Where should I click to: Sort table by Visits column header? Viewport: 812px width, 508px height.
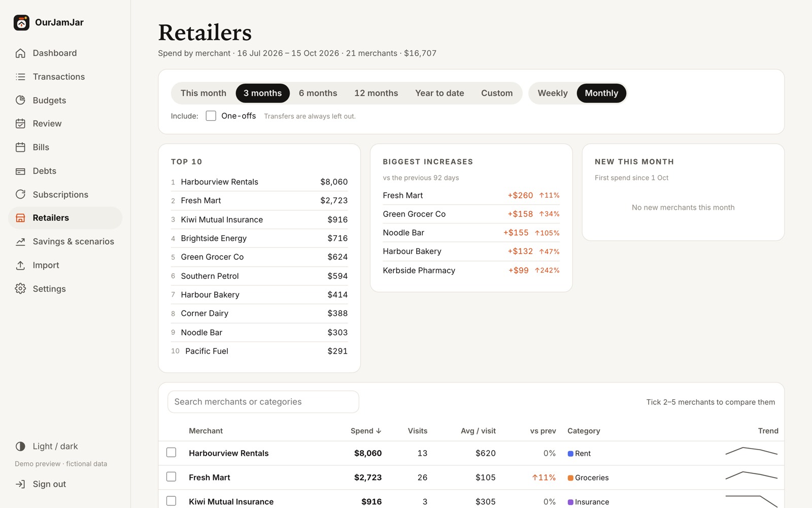[x=418, y=431]
